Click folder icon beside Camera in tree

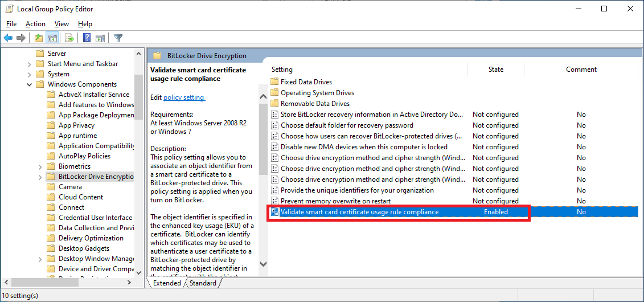pyautogui.click(x=51, y=187)
